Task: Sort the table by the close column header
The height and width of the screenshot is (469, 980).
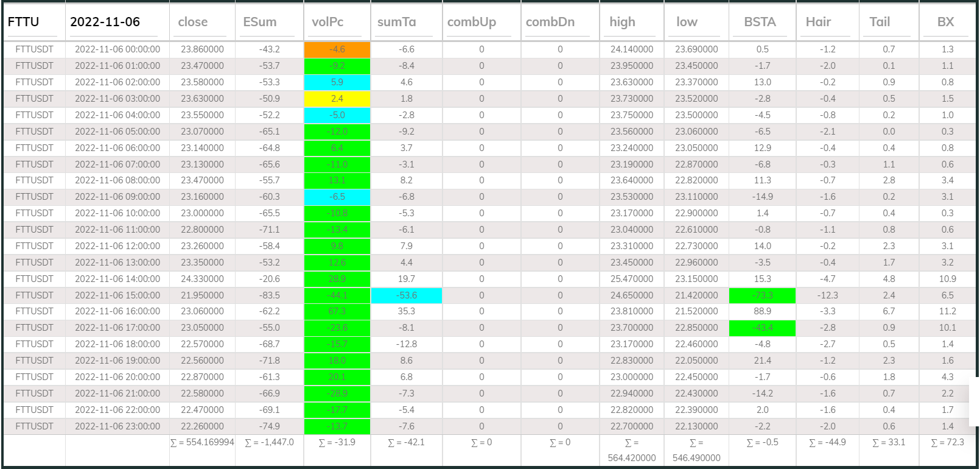Action: [193, 22]
